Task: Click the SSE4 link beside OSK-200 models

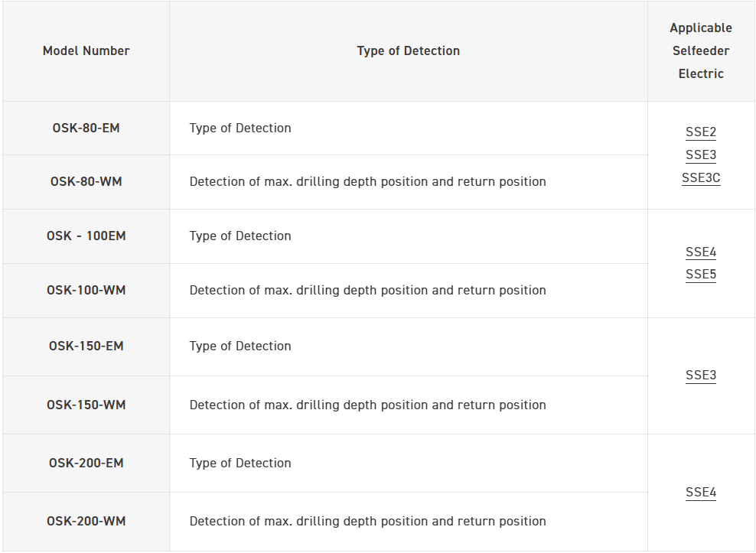Action: [701, 493]
